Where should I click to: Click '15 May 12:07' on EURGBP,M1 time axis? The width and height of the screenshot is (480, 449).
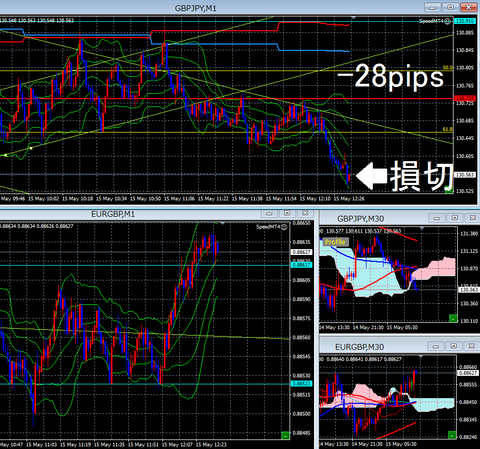coord(177,445)
